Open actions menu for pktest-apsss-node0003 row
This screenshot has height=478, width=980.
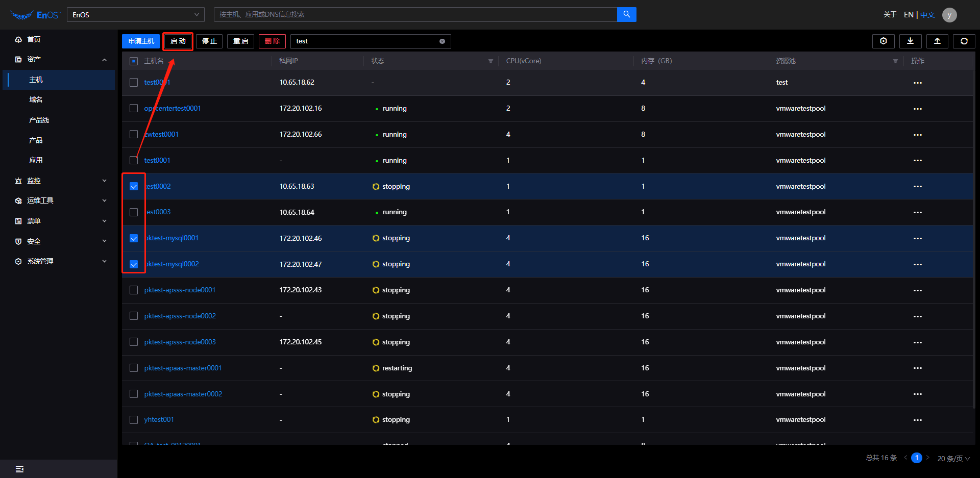click(917, 342)
